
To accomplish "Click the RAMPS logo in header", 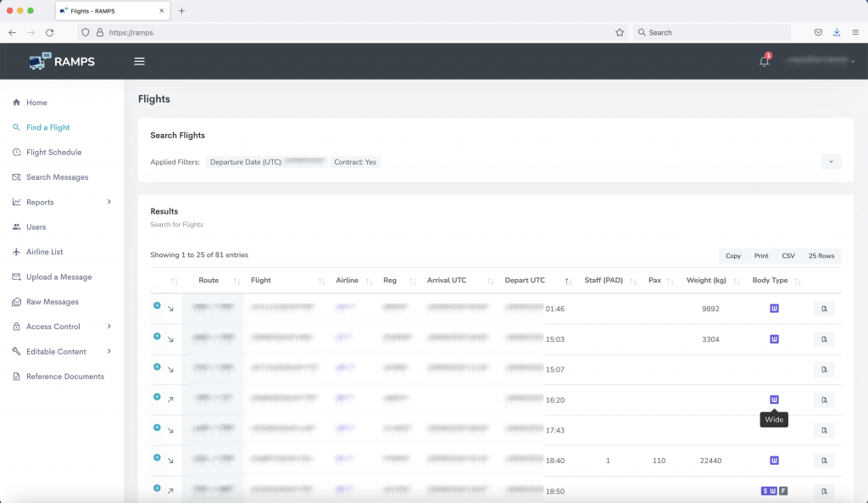I will coord(64,61).
